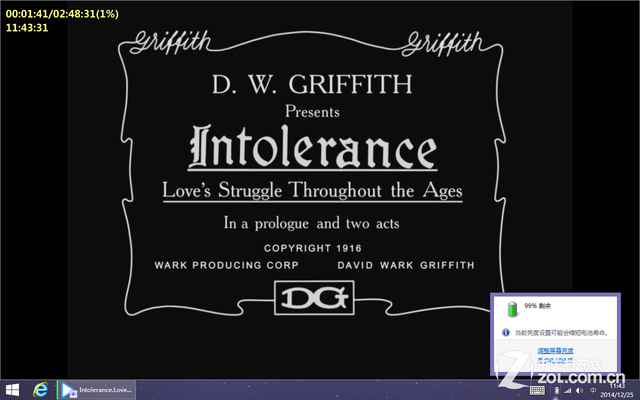
Task: Click the video title card to pause
Action: coord(313,174)
